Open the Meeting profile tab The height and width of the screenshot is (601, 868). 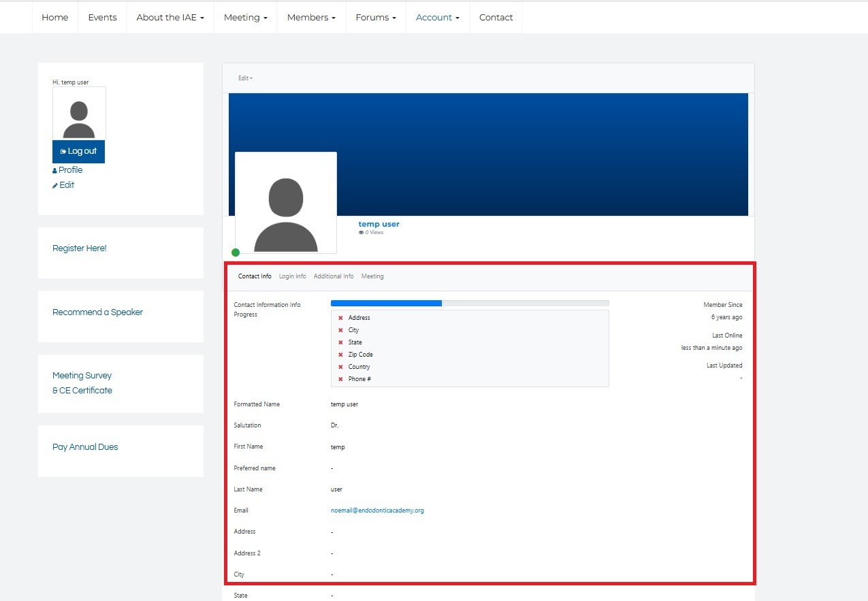[x=372, y=276]
